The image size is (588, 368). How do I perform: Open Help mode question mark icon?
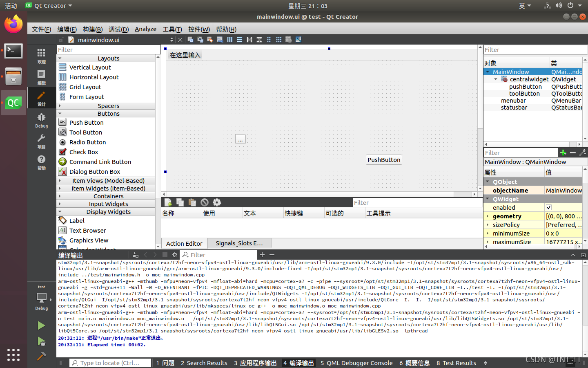tap(41, 162)
